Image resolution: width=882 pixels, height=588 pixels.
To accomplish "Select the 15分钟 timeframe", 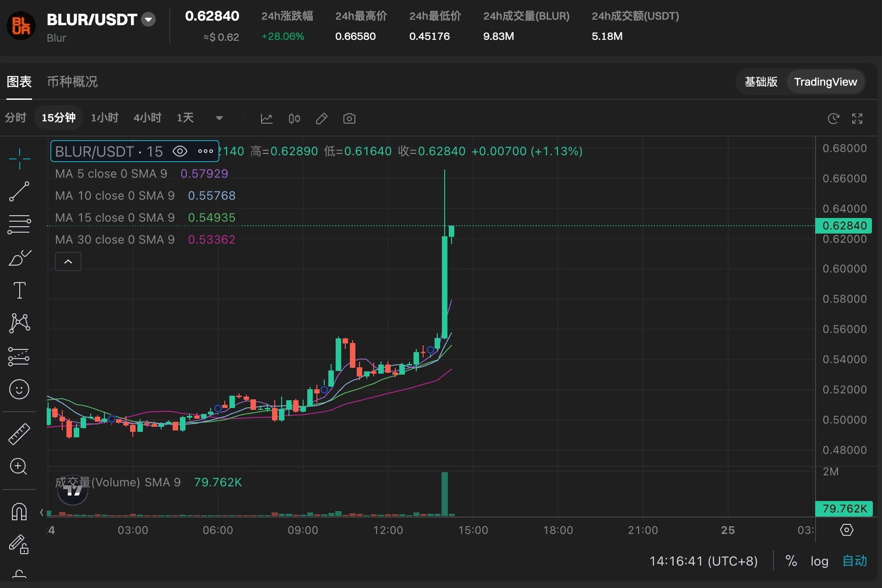I will coord(59,118).
